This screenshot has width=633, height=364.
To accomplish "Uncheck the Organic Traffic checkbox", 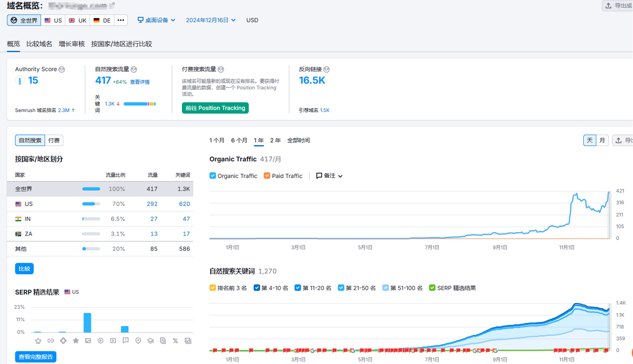I will pyautogui.click(x=212, y=176).
